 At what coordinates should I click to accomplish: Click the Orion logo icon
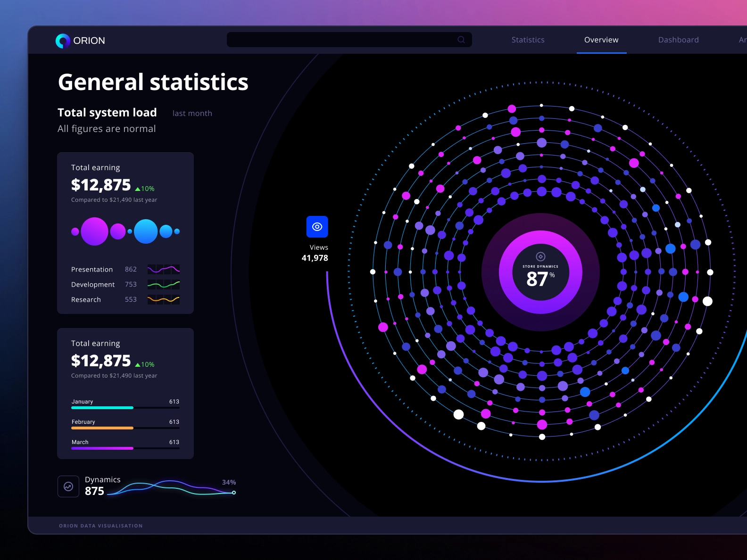pyautogui.click(x=63, y=41)
